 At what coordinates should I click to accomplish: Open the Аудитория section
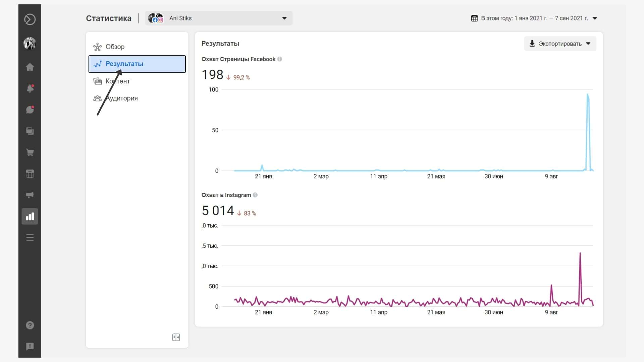coord(137,98)
